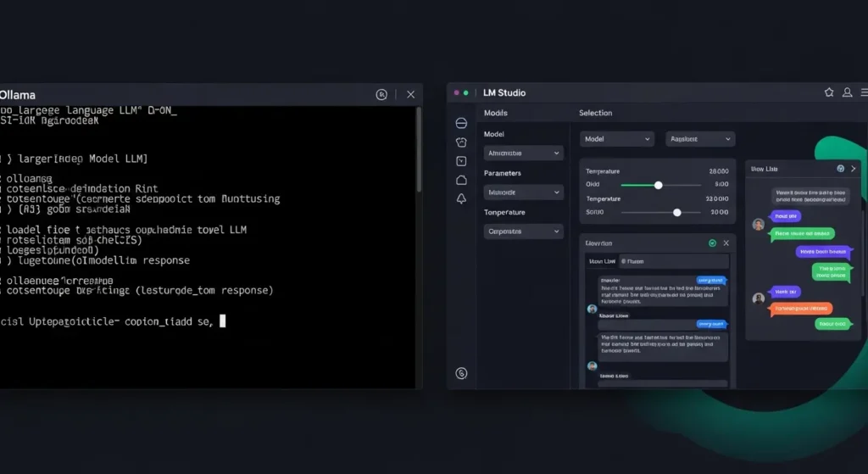Click the Ollama window vertical scrollbar
Screen dimensions: 868x474
[x=419, y=149]
